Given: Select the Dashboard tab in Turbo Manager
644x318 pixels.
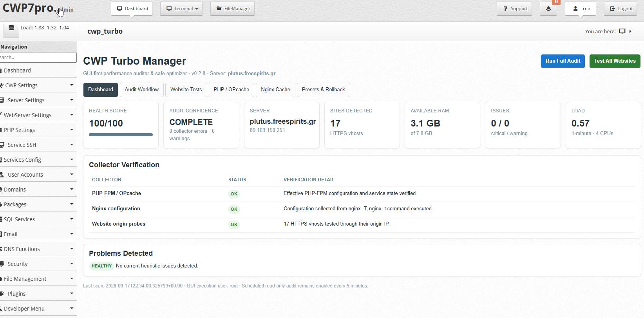Looking at the screenshot, I should coord(101,90).
